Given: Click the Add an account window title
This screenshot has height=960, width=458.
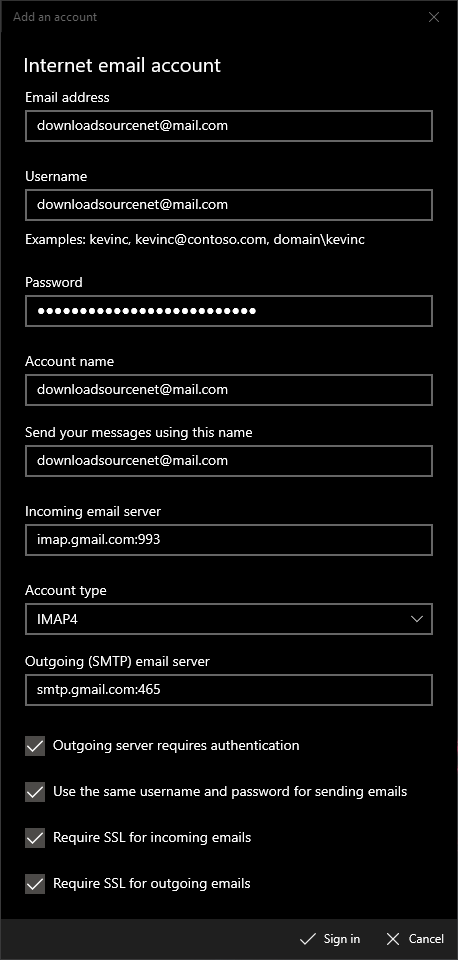Looking at the screenshot, I should [55, 17].
